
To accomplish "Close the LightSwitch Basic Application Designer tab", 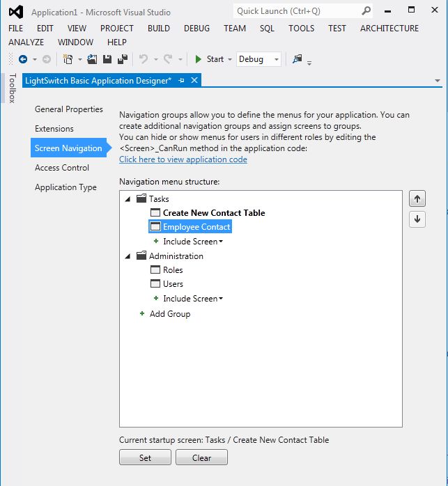I will 194,80.
